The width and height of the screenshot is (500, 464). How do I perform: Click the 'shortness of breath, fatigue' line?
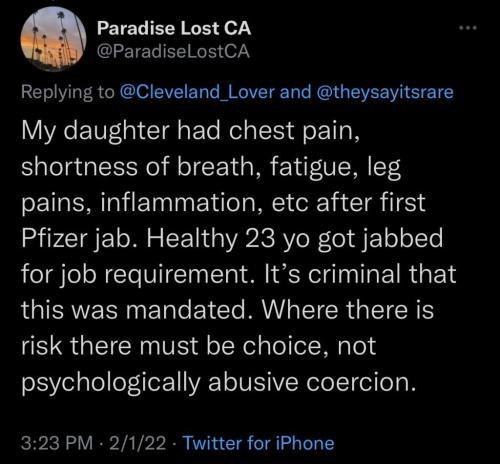[211, 167]
